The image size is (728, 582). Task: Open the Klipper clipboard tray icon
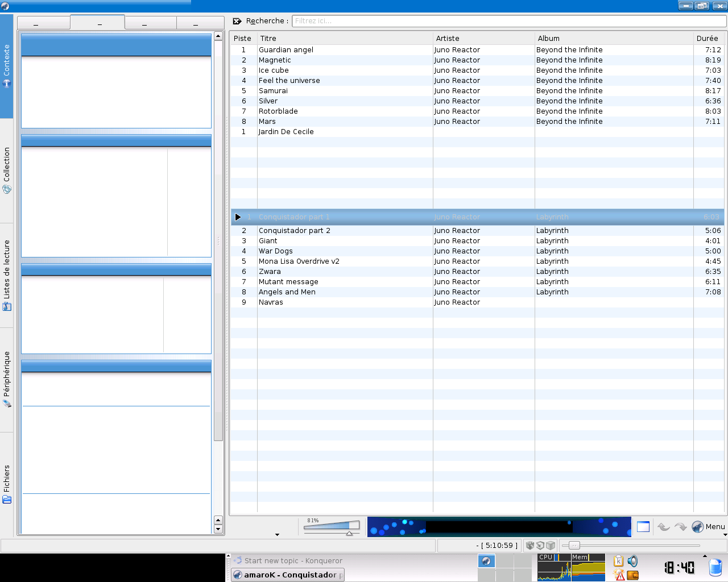point(619,561)
